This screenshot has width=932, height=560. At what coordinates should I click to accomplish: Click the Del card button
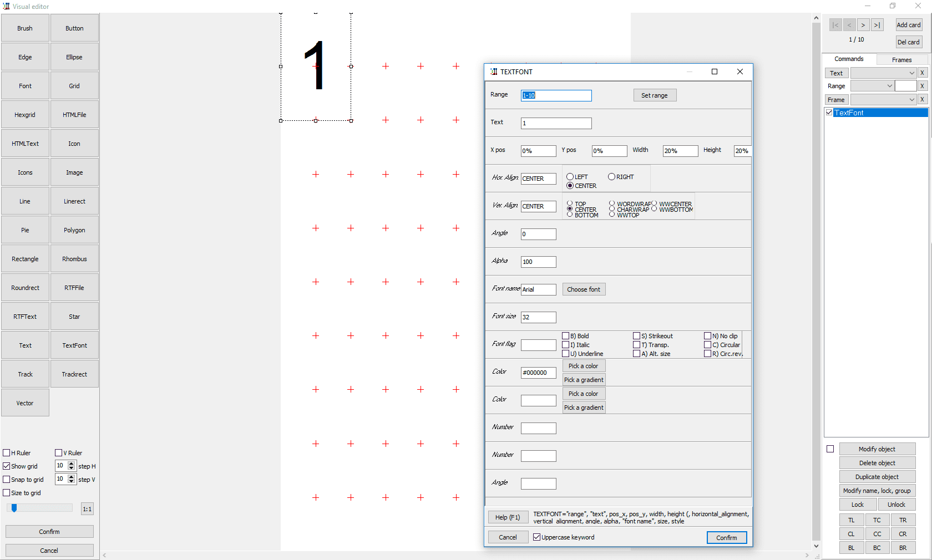(x=909, y=42)
